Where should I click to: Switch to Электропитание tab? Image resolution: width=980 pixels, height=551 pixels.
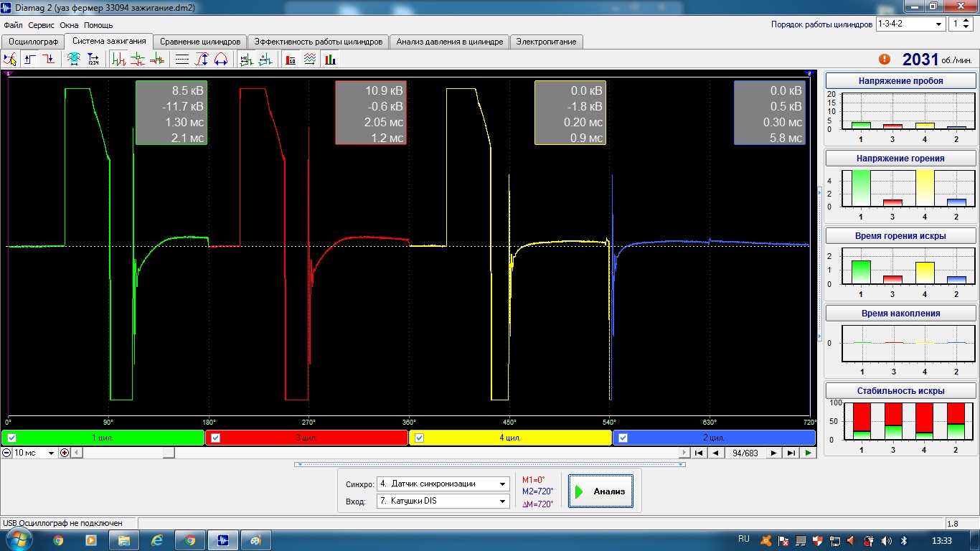546,42
